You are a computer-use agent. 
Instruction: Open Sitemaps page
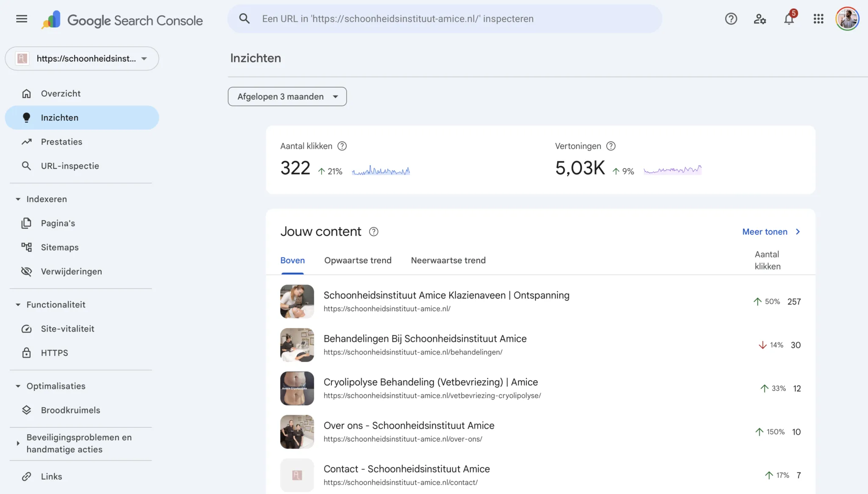(82, 247)
